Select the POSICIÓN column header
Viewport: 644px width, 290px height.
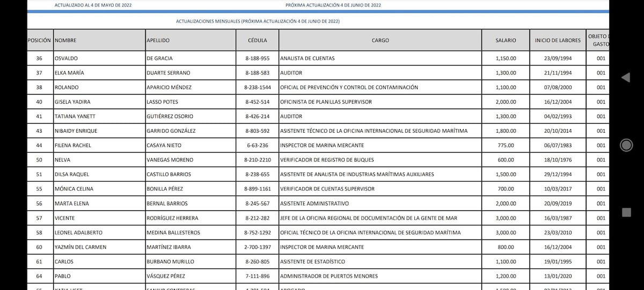pyautogui.click(x=39, y=40)
